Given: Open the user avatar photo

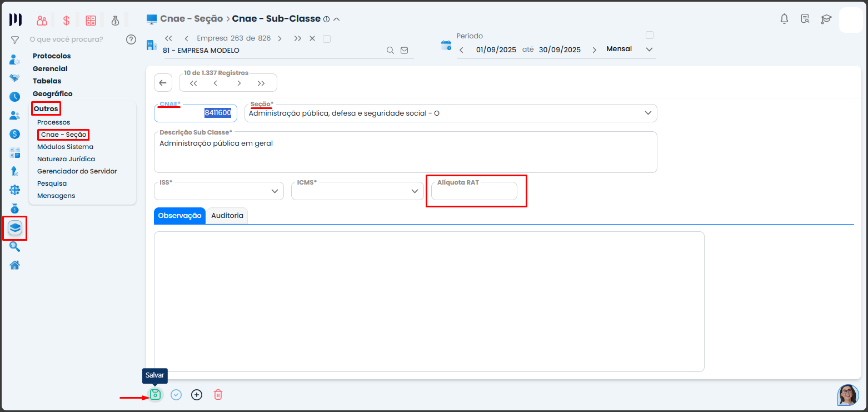Looking at the screenshot, I should pos(848,395).
